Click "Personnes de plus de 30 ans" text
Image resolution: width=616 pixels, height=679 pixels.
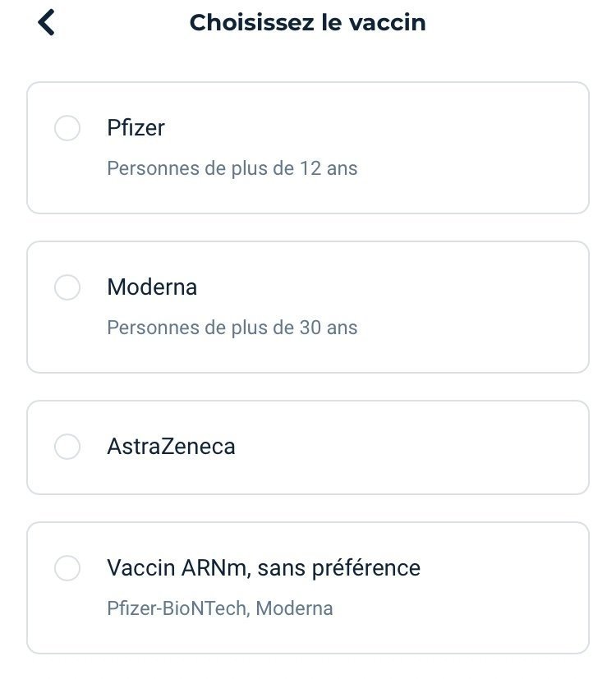coord(232,328)
